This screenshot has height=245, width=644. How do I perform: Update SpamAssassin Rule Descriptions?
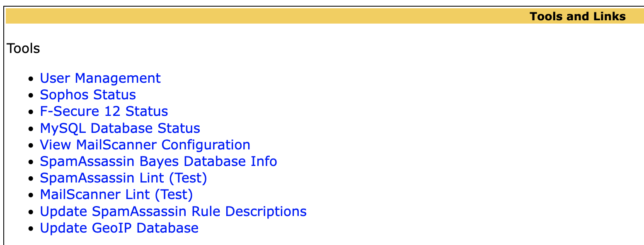pos(173,211)
